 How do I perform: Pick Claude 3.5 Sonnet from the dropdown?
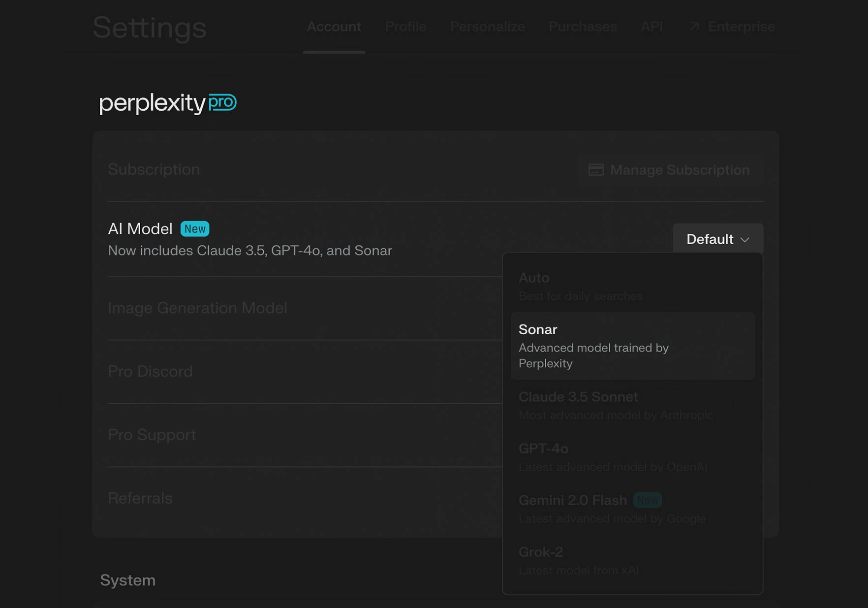pos(633,406)
